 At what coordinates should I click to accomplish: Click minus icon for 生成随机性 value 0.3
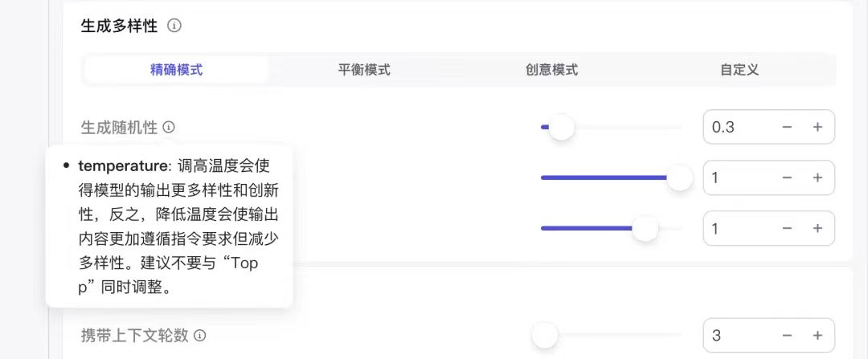(x=787, y=127)
